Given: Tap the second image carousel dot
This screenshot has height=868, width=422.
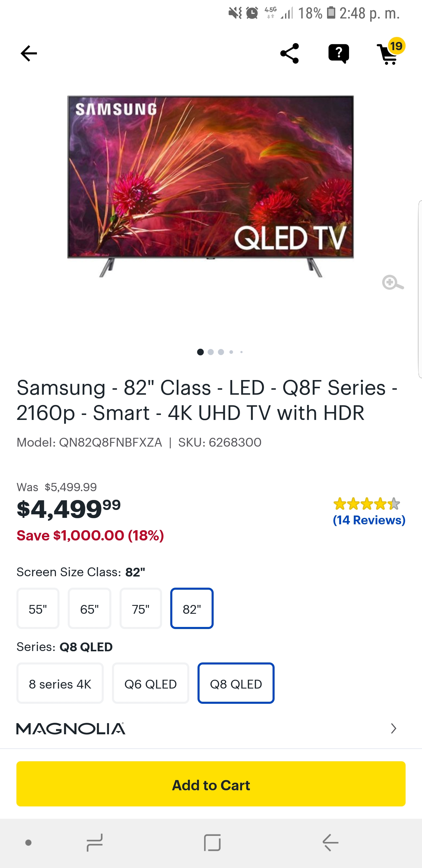Looking at the screenshot, I should pyautogui.click(x=211, y=352).
